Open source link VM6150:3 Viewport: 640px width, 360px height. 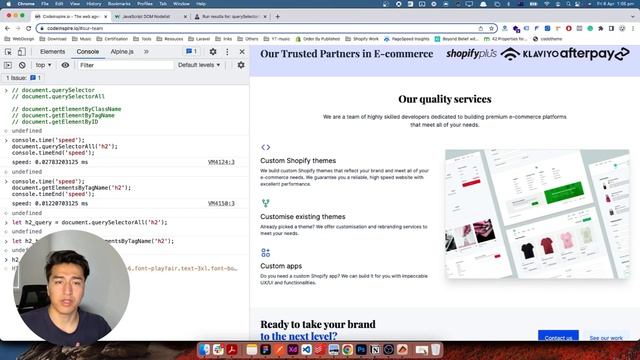tap(221, 203)
